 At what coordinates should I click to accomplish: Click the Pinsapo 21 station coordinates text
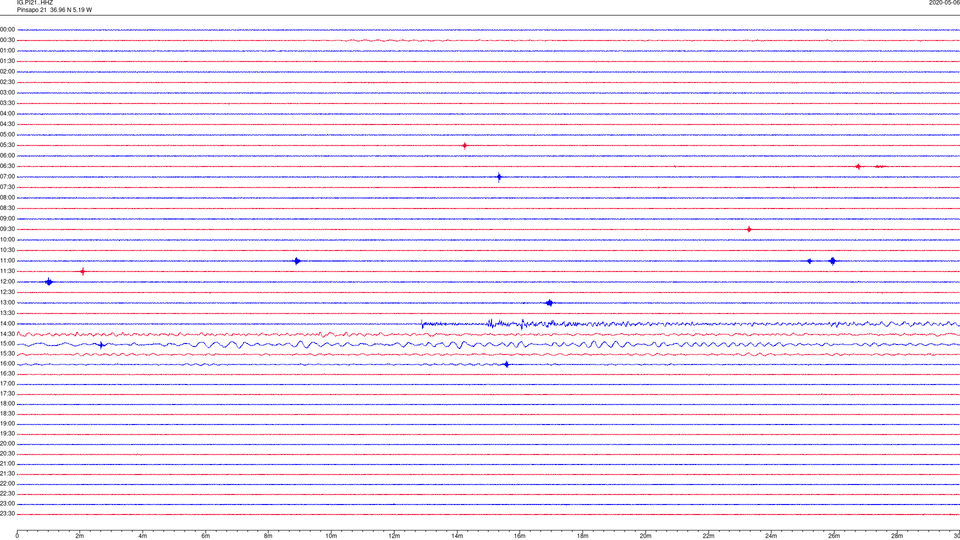54,10
